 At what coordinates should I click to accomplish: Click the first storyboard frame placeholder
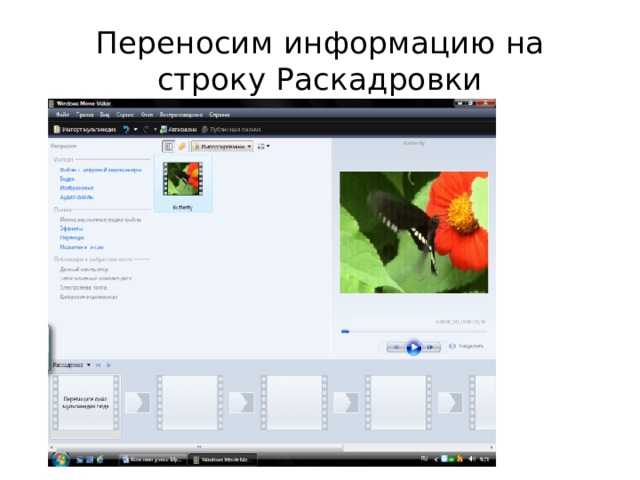(x=85, y=402)
